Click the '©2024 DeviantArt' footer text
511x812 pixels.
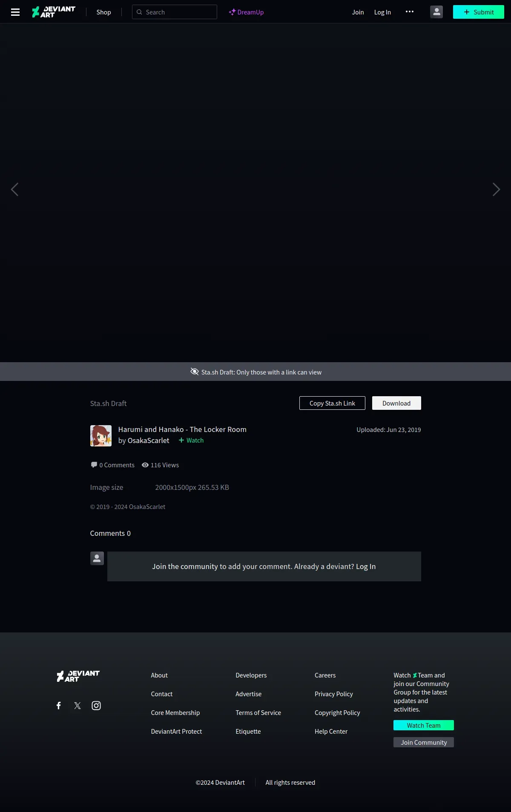click(x=220, y=783)
